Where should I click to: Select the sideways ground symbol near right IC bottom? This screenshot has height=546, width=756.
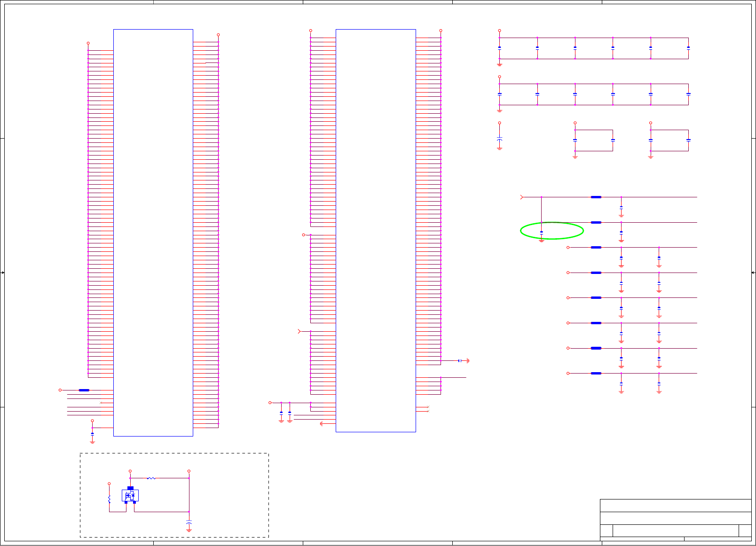point(321,424)
